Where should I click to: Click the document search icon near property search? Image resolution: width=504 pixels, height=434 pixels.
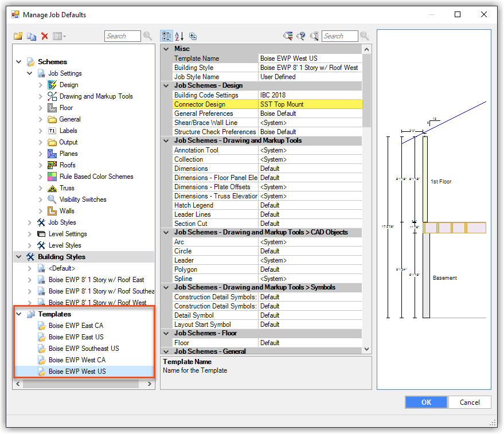pos(314,36)
